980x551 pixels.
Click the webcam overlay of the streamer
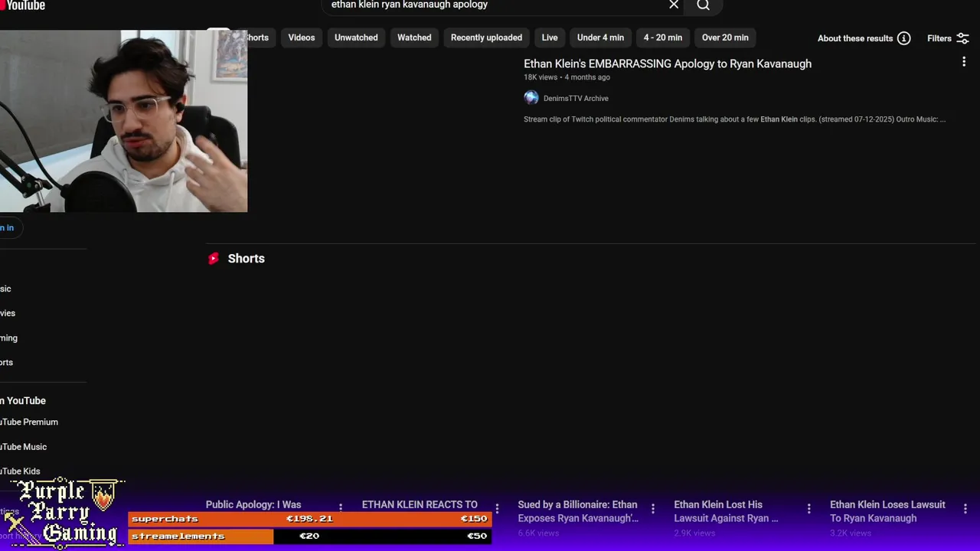coord(123,121)
